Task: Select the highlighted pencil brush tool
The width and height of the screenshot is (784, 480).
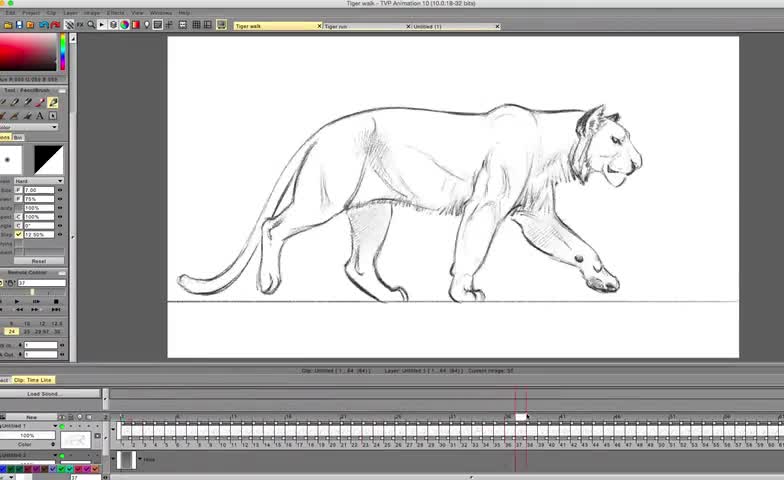Action: [52, 102]
